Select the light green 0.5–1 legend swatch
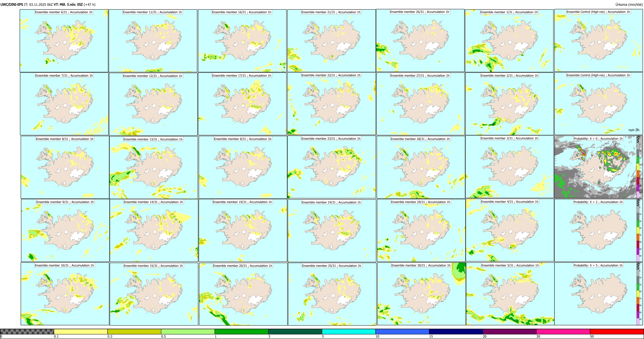The height and width of the screenshot is (339, 644). coord(188,332)
